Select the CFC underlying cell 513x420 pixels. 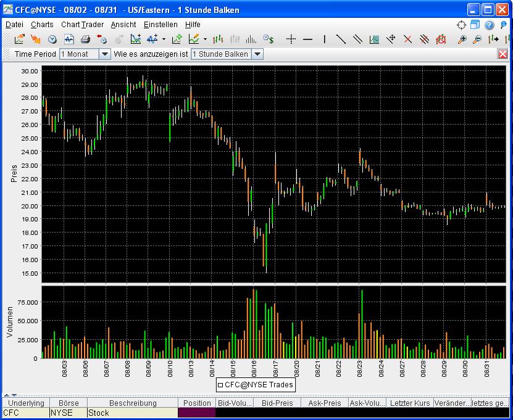pos(26,413)
